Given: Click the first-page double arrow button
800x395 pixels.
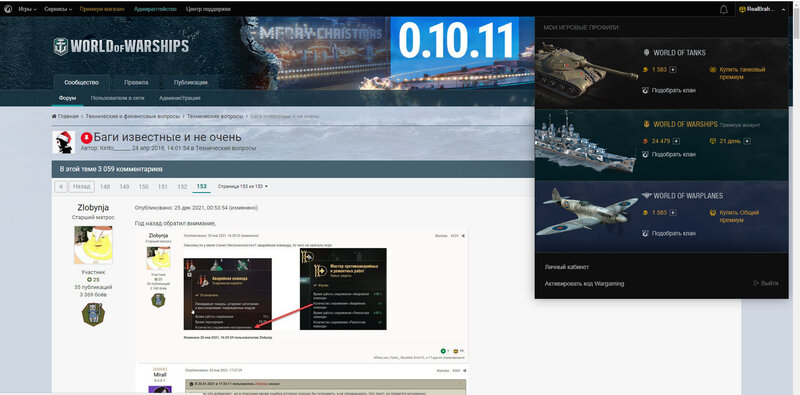Looking at the screenshot, I should [x=61, y=187].
